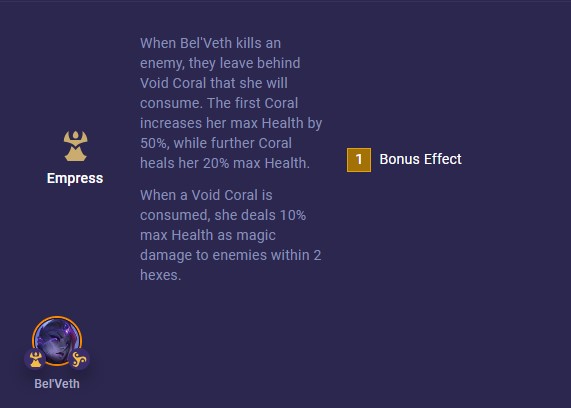Select the small Empress badge on Bel'Veth's portrait
This screenshot has height=408, width=571.
click(35, 359)
